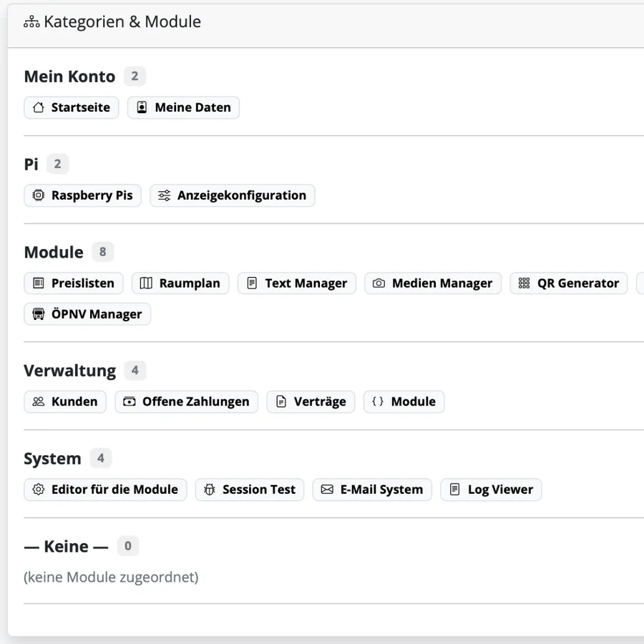Select the Text Manager module
644x644 pixels.
pos(296,283)
